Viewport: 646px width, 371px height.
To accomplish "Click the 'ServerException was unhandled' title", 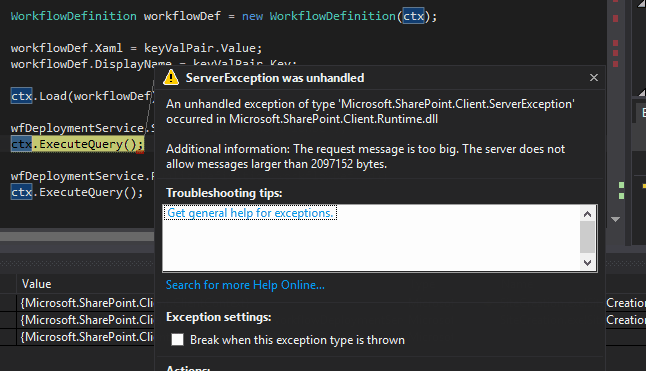I will (275, 78).
